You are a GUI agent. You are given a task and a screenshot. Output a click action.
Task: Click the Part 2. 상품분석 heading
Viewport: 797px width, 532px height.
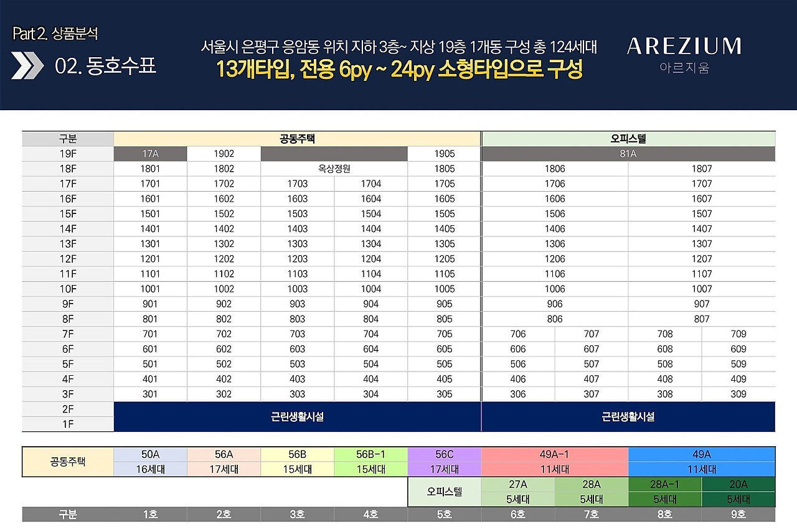[55, 33]
